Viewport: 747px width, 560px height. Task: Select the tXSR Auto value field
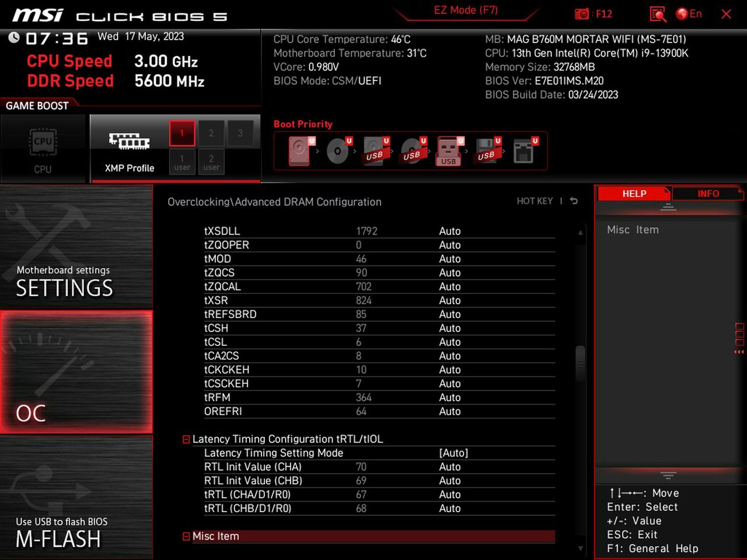[450, 300]
